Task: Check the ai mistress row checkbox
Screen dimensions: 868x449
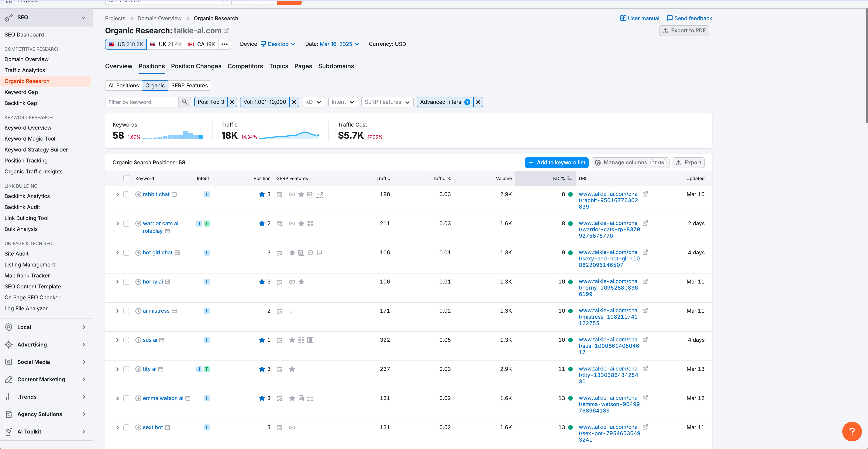Action: point(126,311)
